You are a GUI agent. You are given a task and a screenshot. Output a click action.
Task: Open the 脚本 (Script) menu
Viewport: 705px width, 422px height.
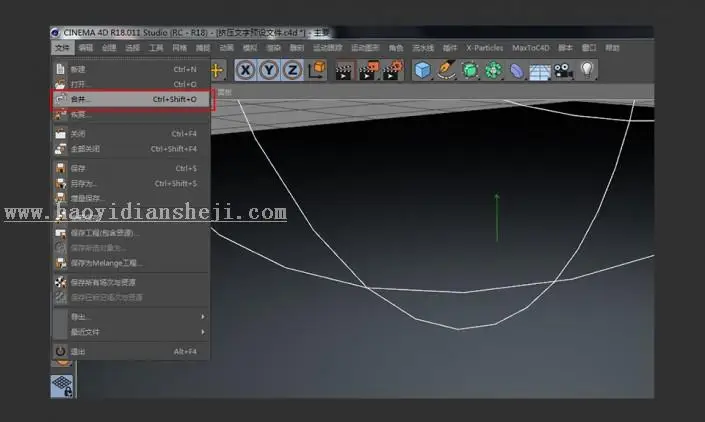click(565, 48)
